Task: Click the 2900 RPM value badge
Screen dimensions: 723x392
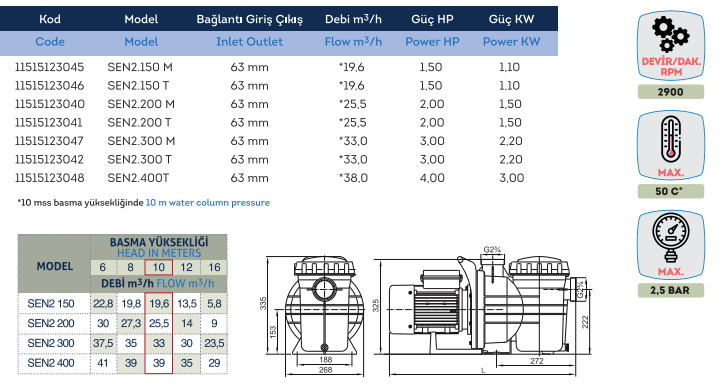Action: click(671, 92)
